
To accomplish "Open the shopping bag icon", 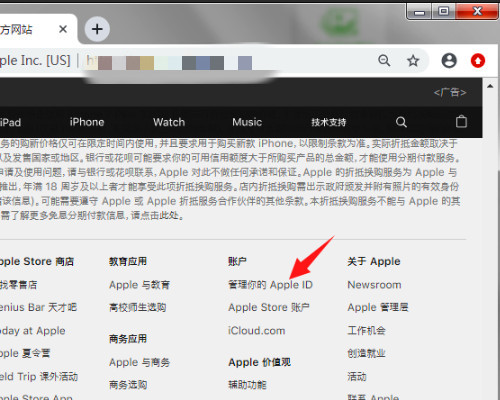I will (461, 121).
